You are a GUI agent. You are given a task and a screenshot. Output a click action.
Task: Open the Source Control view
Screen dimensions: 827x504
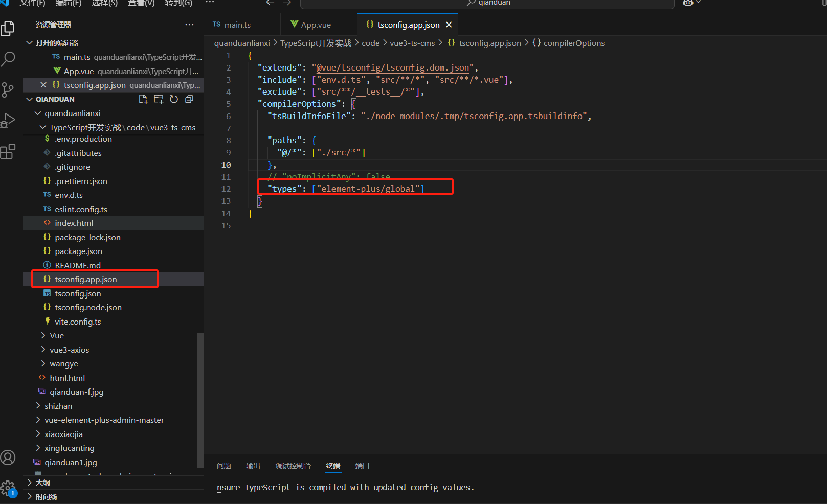(x=8, y=90)
